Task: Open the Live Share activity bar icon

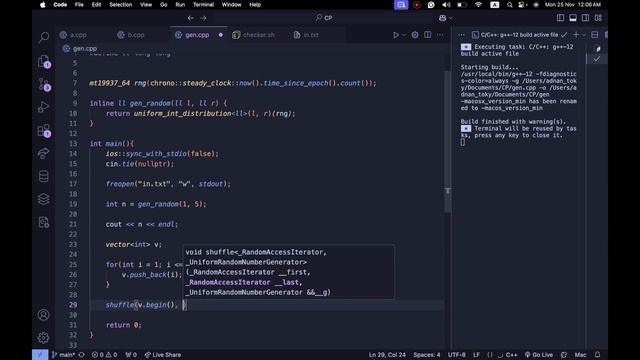Action: point(44,153)
